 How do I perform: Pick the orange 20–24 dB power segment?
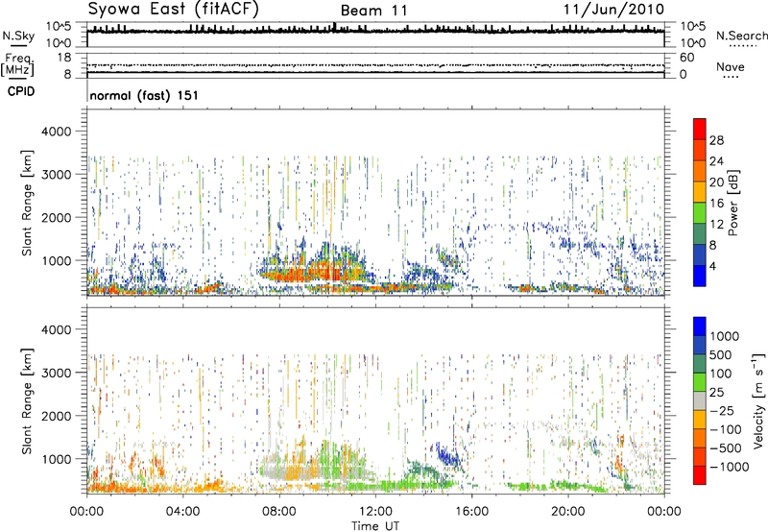(700, 171)
